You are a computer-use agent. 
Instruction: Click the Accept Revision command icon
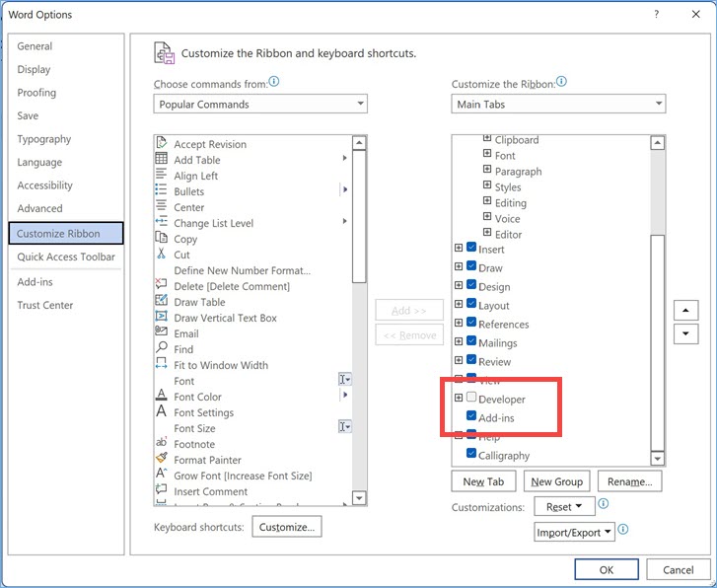point(162,144)
